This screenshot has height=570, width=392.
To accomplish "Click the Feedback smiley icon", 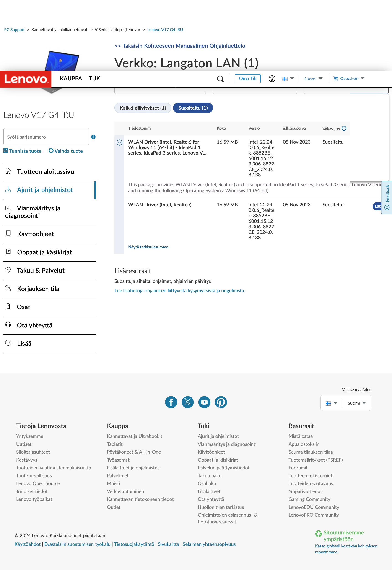I will tap(387, 208).
